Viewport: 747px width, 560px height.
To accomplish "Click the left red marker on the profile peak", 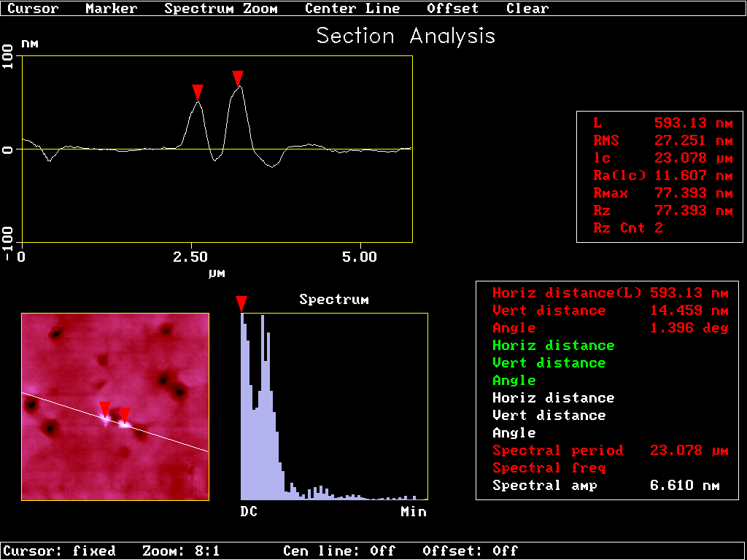I will pyautogui.click(x=197, y=92).
